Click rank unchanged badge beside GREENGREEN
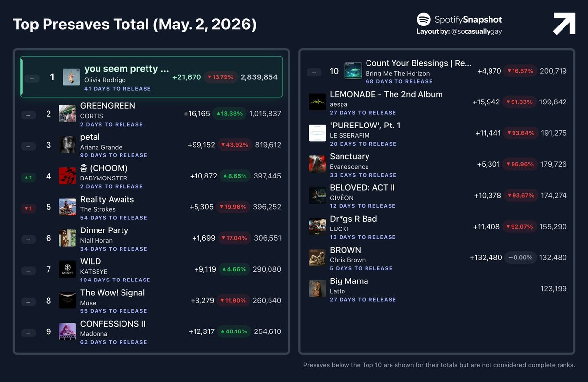This screenshot has height=382, width=588. 28,115
